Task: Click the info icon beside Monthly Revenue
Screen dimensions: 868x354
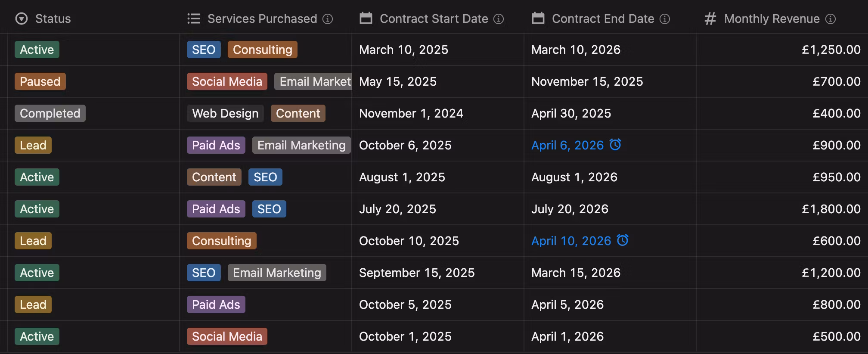Action: [x=831, y=19]
